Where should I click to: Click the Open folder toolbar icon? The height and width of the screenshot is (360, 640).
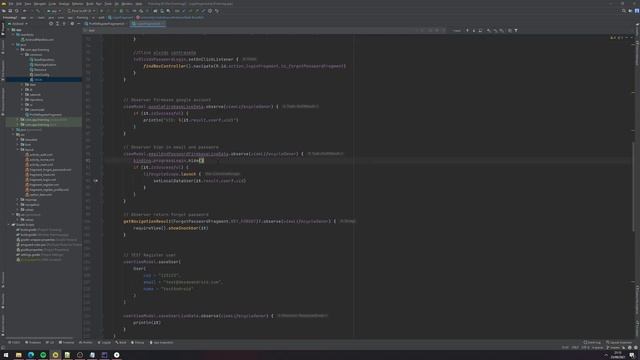click(4, 11)
